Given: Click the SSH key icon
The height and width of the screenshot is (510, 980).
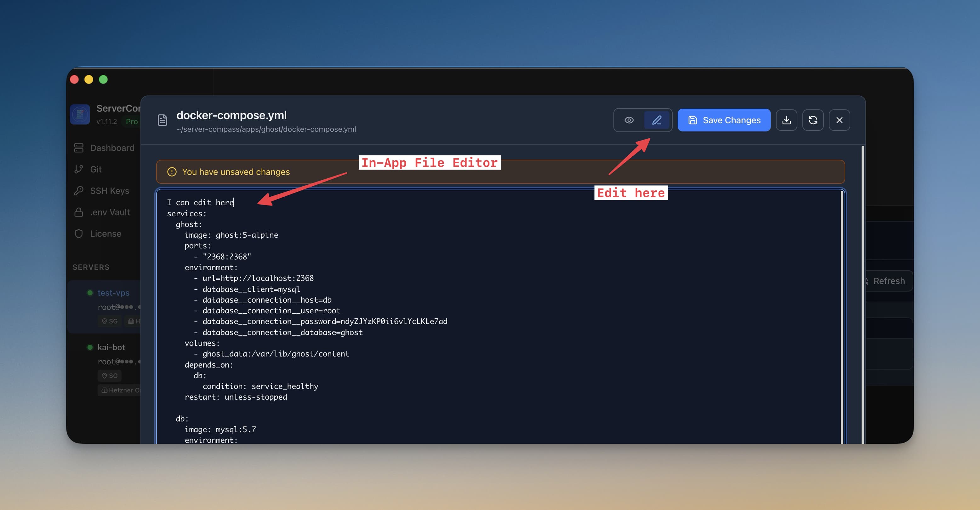Looking at the screenshot, I should (79, 191).
